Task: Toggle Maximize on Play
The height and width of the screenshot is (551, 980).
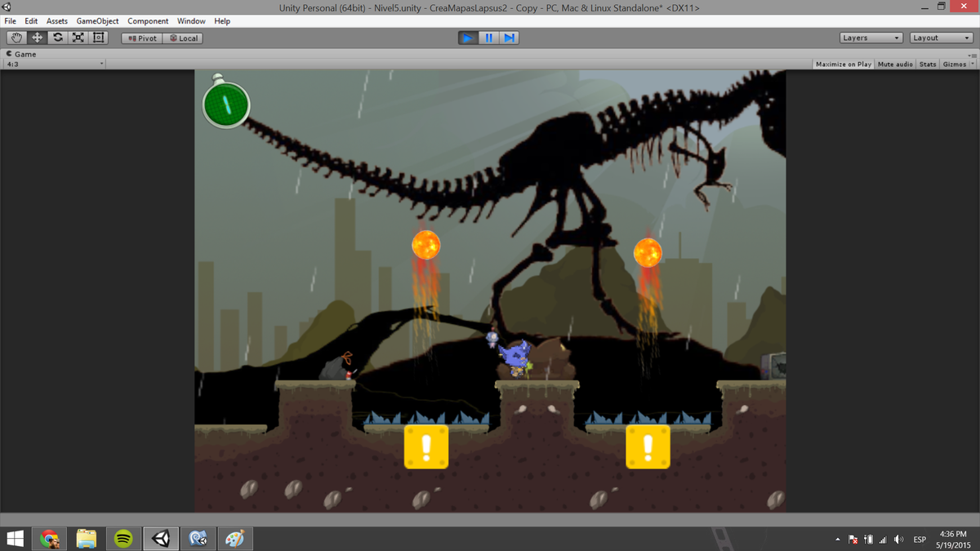Action: 844,64
